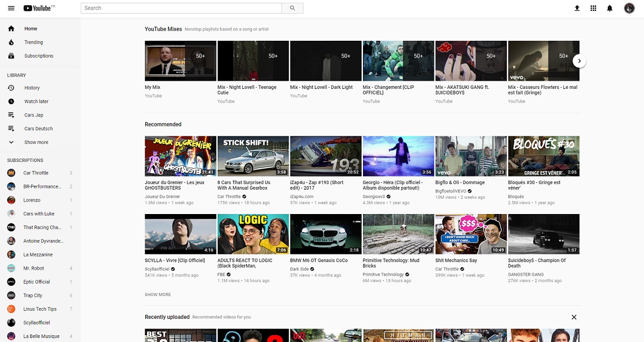644x342 pixels.
Task: Play the My Mix thumbnail
Action: [x=180, y=61]
